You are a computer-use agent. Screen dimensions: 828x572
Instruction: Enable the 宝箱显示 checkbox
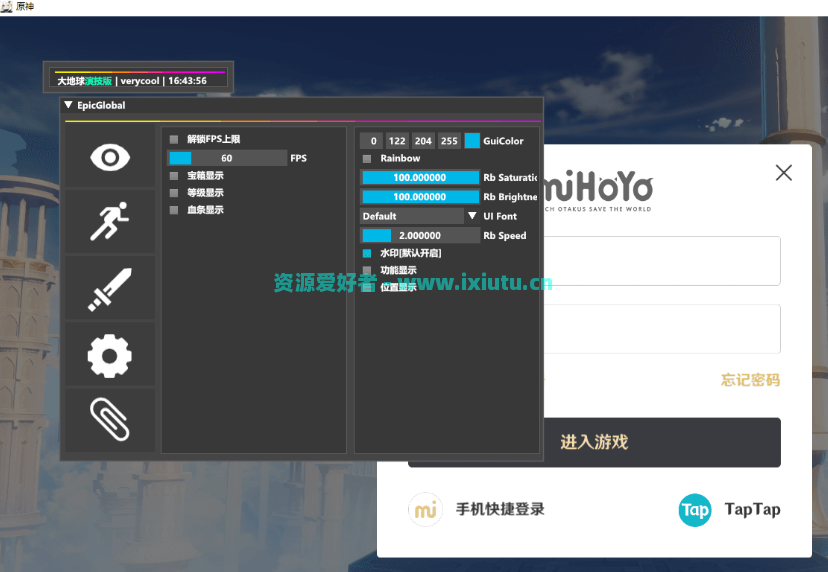(174, 176)
